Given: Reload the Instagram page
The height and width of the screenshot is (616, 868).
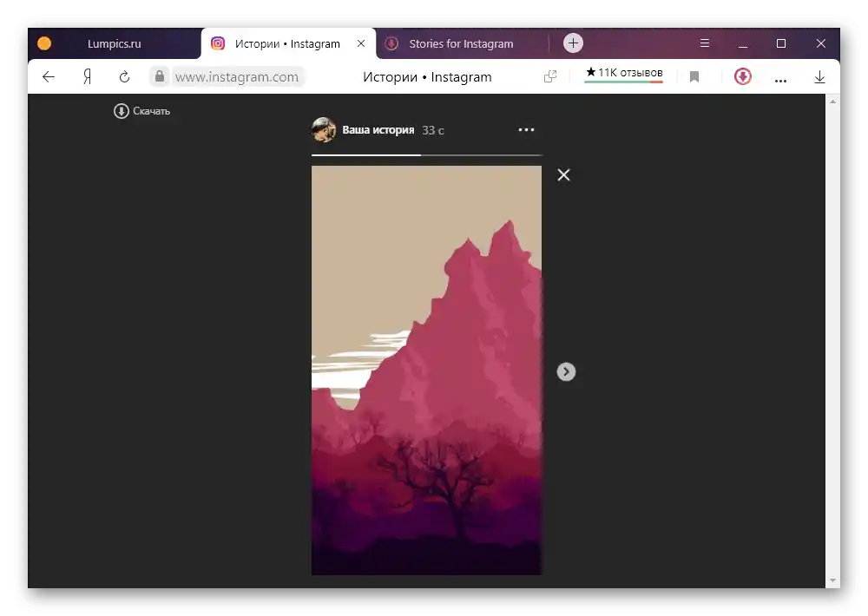Looking at the screenshot, I should 124,76.
